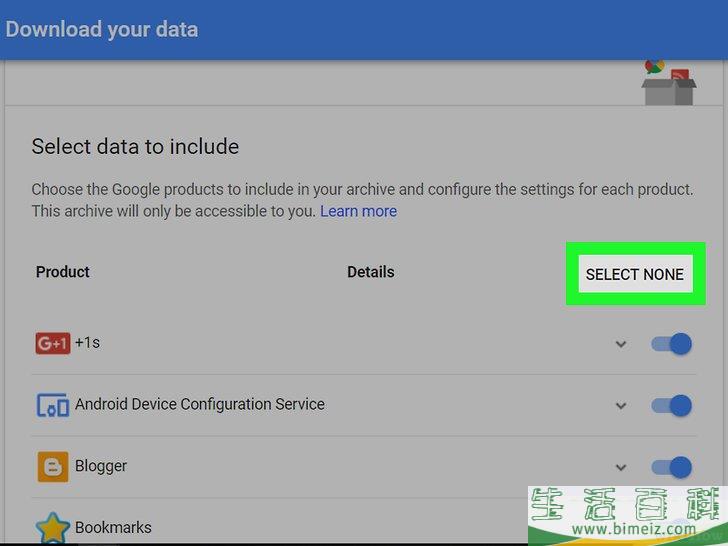Click the Android Device Configuration Service icon
Image resolution: width=728 pixels, height=546 pixels.
point(53,405)
